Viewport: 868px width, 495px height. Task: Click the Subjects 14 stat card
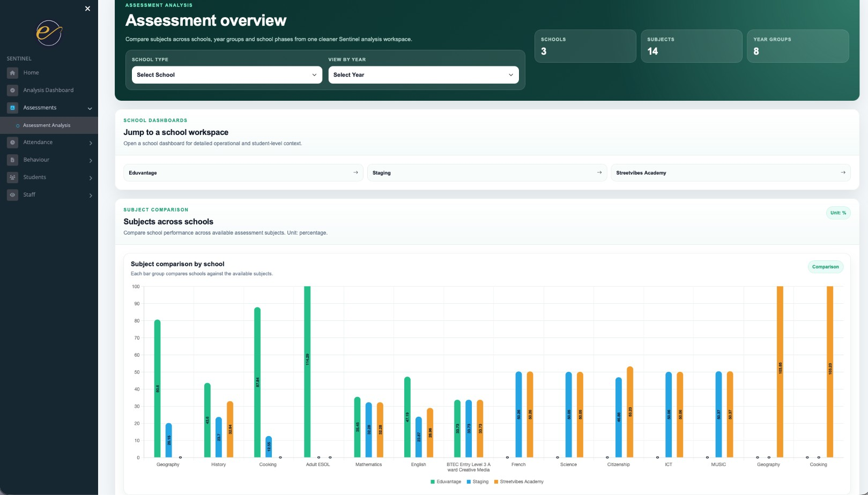point(692,46)
